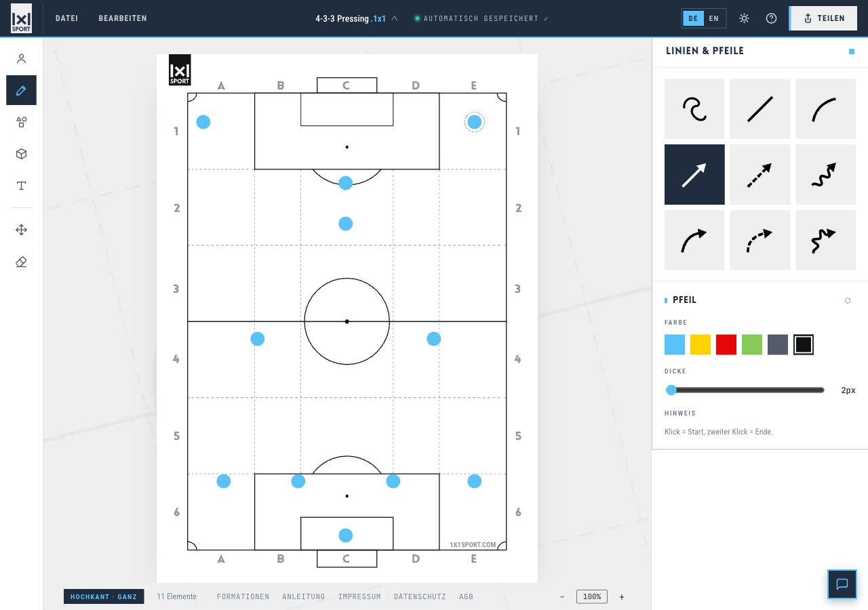Activate the move tool with crossed arrows

[x=21, y=230]
